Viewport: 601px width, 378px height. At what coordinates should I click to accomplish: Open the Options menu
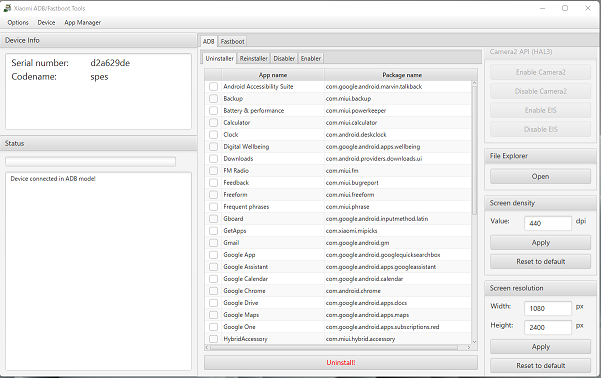[x=18, y=23]
